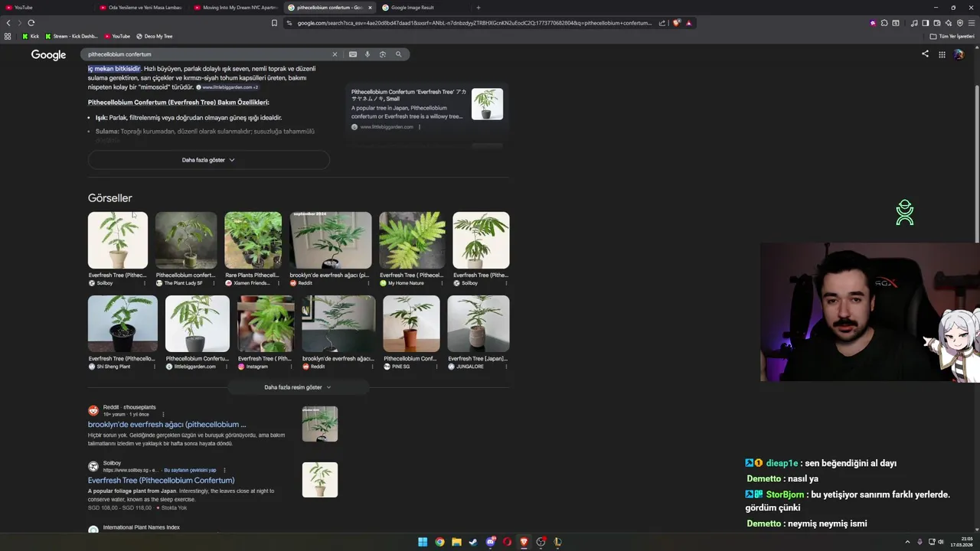Viewport: 980px width, 551px height.
Task: Open volume control in system tray
Action: (x=940, y=542)
